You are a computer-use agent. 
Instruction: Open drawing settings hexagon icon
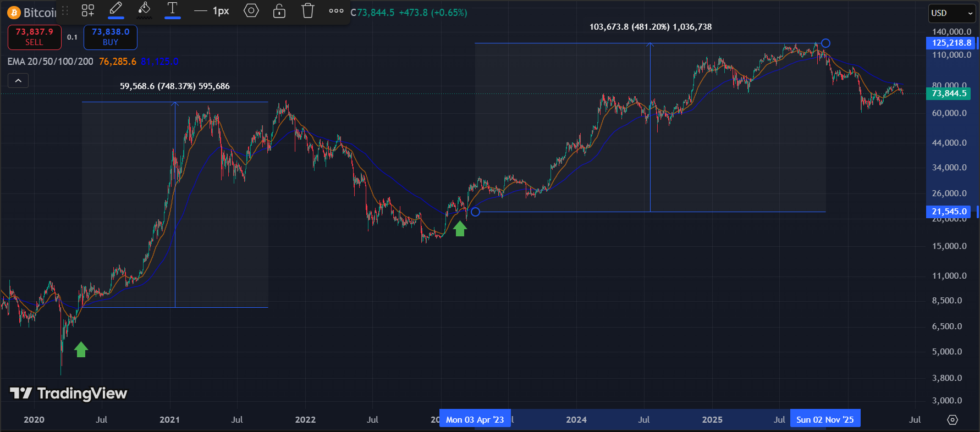click(x=251, y=10)
